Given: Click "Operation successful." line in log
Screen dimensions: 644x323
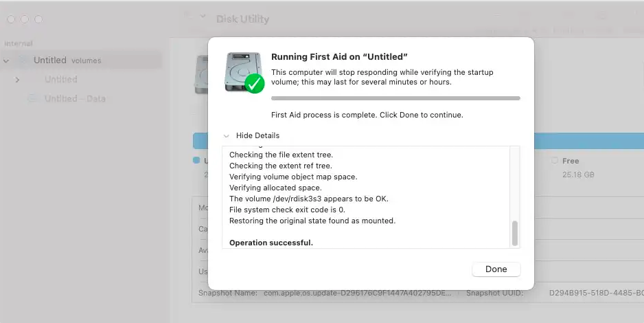Looking at the screenshot, I should tap(271, 243).
